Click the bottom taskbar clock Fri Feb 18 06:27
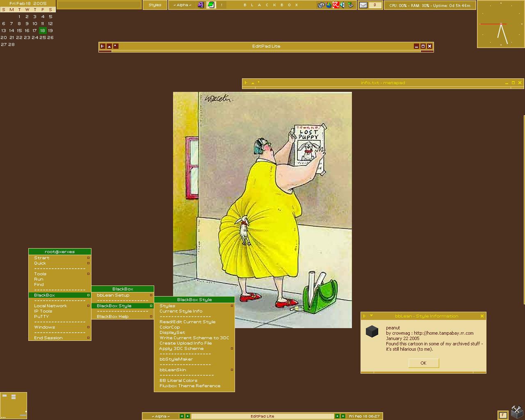525x420 pixels. pos(364,416)
